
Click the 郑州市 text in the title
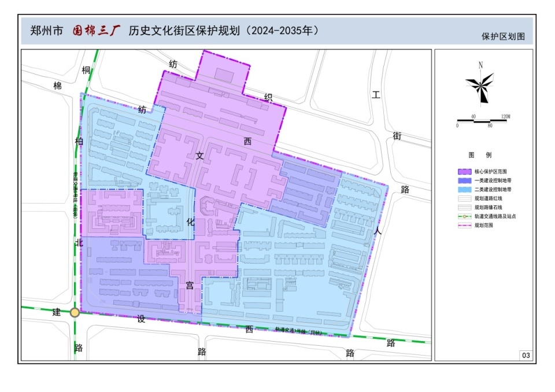pos(46,31)
